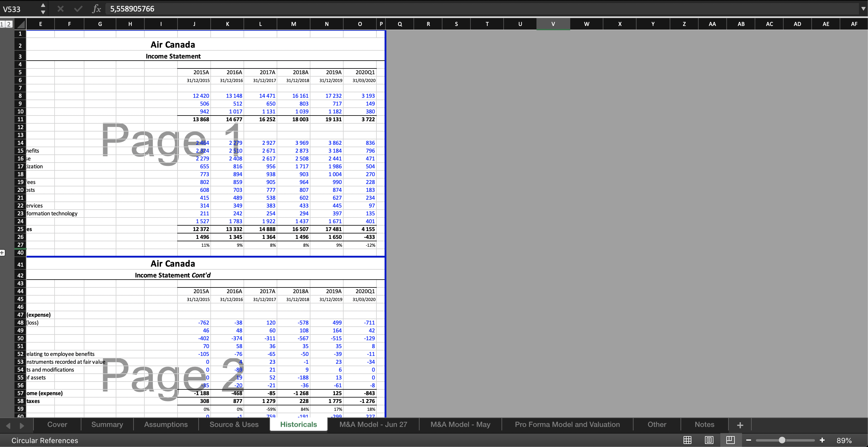Open the Assumptions sheet tab
This screenshot has height=447, width=868.
pyautogui.click(x=166, y=424)
